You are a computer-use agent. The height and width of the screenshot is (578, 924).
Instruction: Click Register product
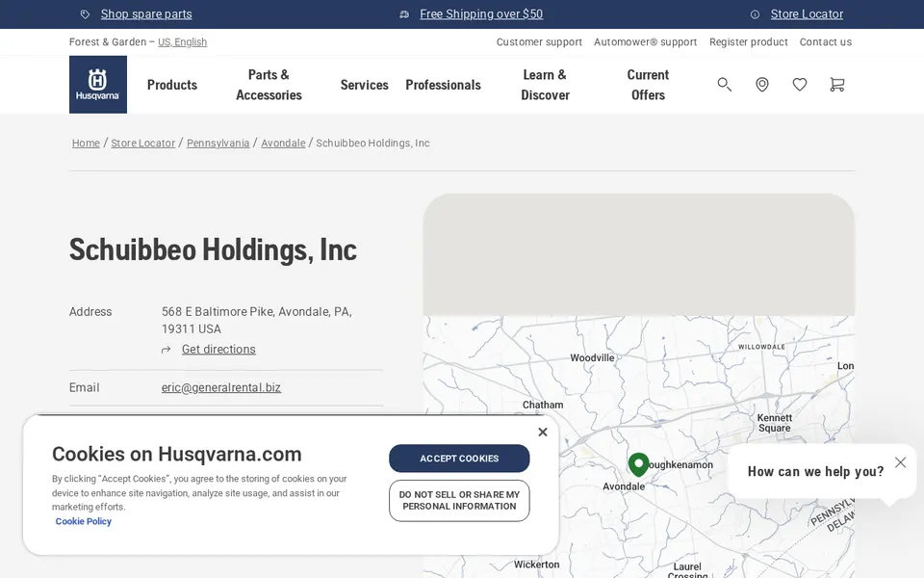[749, 41]
